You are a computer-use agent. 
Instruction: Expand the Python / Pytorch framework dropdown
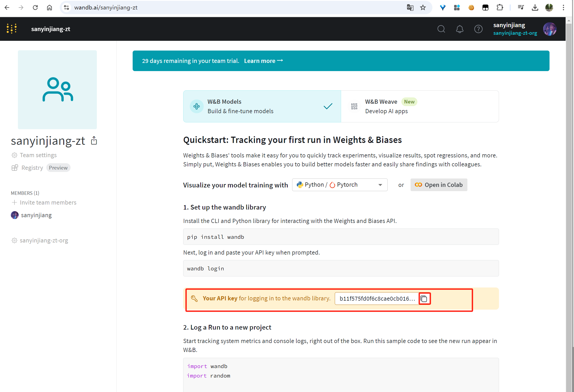340,185
